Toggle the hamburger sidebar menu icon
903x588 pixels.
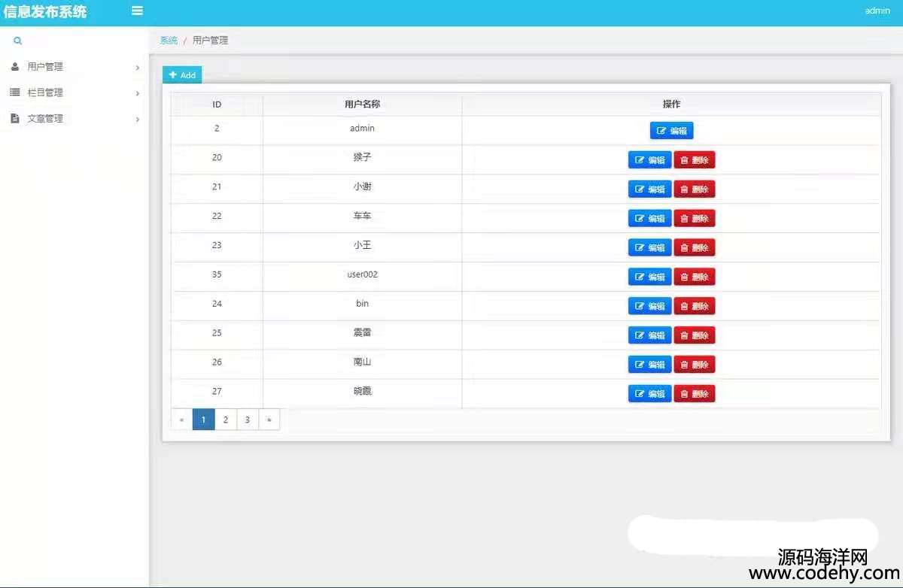click(137, 11)
